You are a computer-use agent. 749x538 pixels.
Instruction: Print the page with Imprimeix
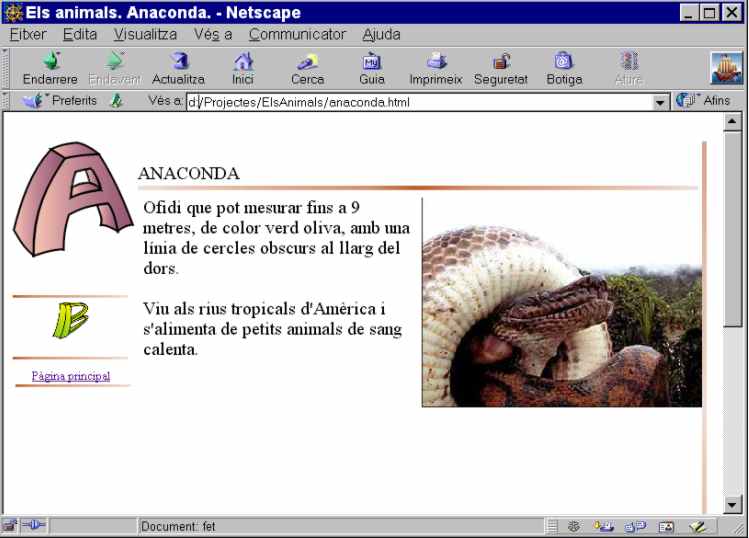435,68
